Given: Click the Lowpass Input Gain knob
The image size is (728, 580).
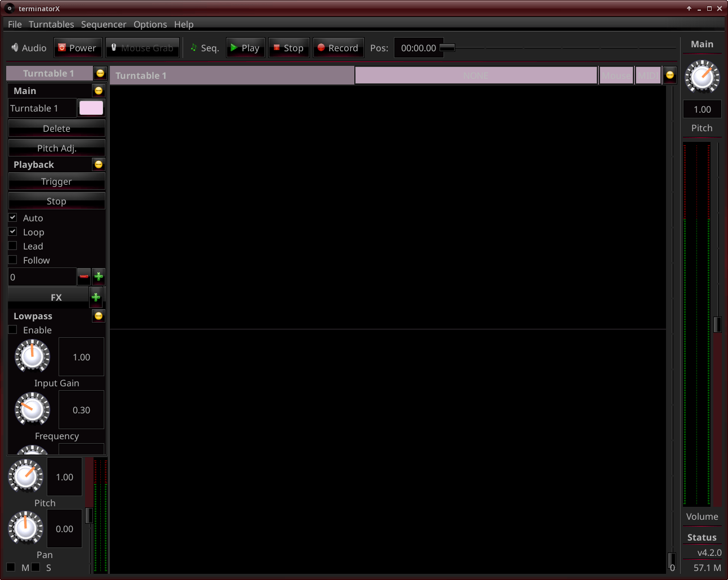Looking at the screenshot, I should [x=32, y=356].
